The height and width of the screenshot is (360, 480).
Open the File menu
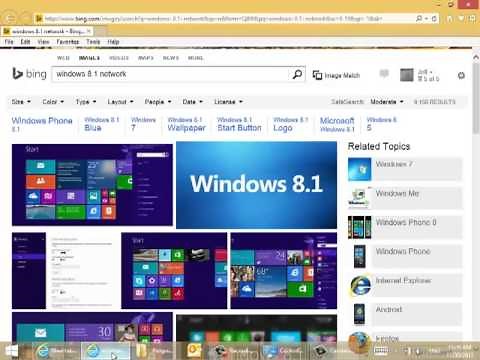[9, 42]
